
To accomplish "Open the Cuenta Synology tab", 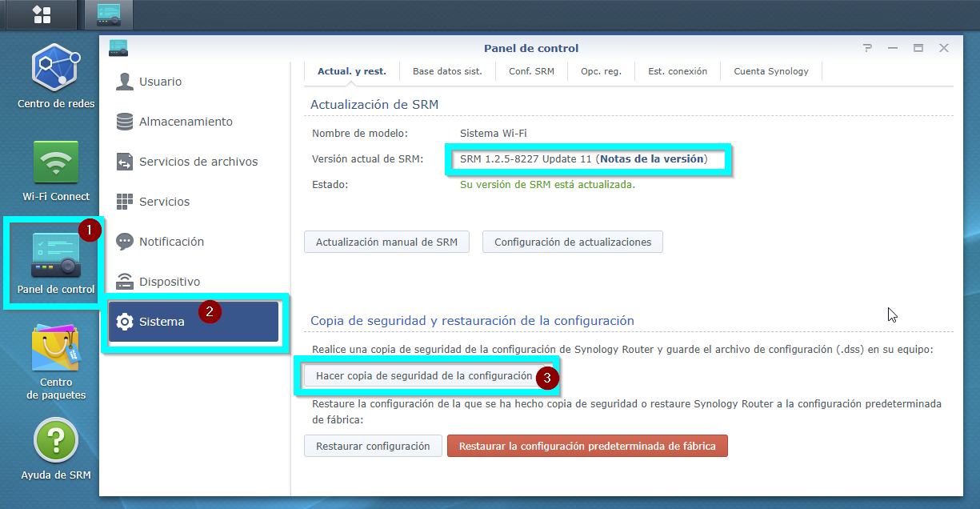I will [x=771, y=71].
